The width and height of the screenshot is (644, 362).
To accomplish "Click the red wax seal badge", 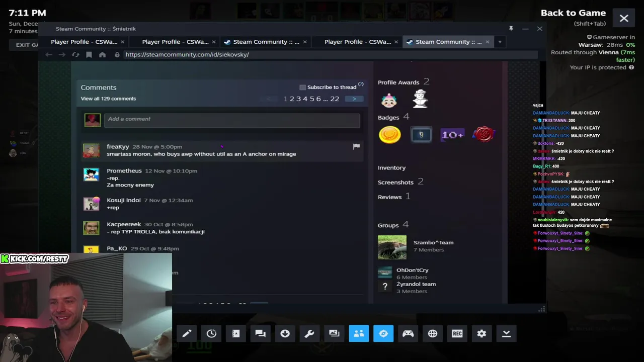I will click(484, 134).
